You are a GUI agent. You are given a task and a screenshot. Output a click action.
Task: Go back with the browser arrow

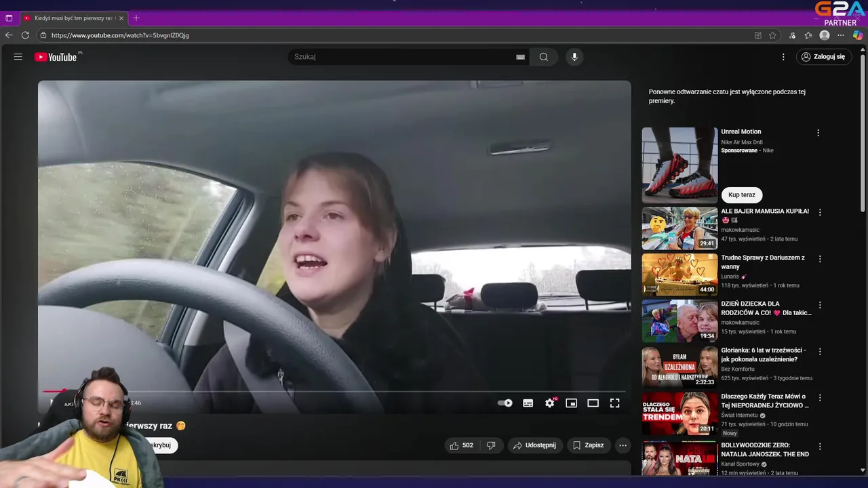pyautogui.click(x=9, y=35)
